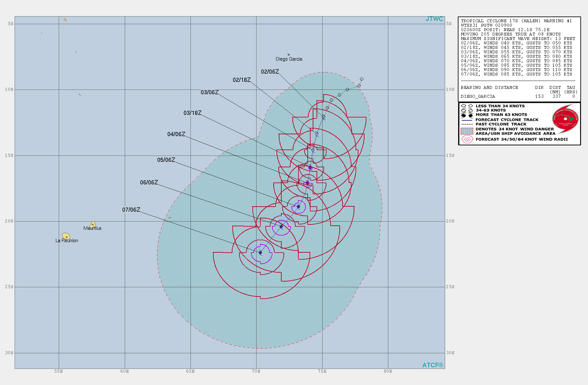Click the 75E longitude label at bottom

click(x=322, y=371)
